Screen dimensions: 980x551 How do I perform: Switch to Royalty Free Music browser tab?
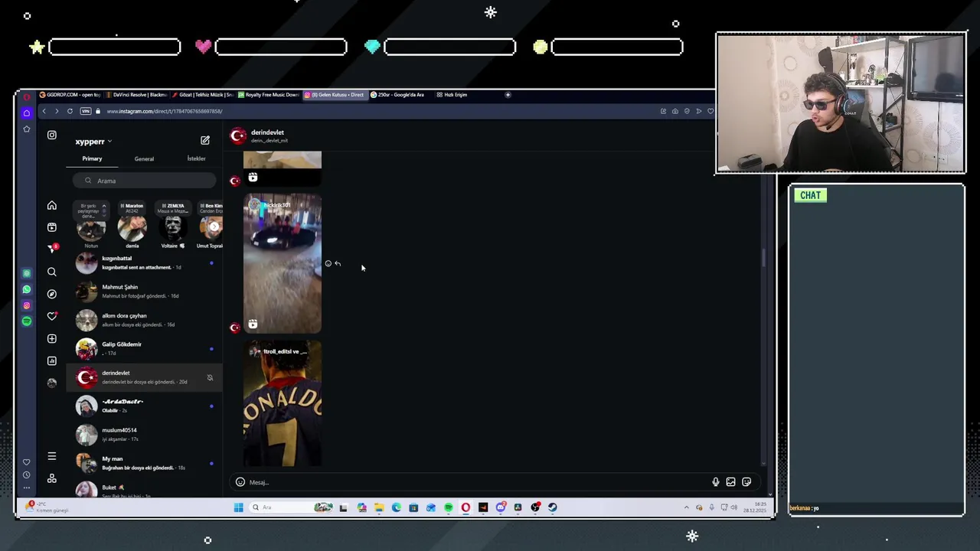268,95
